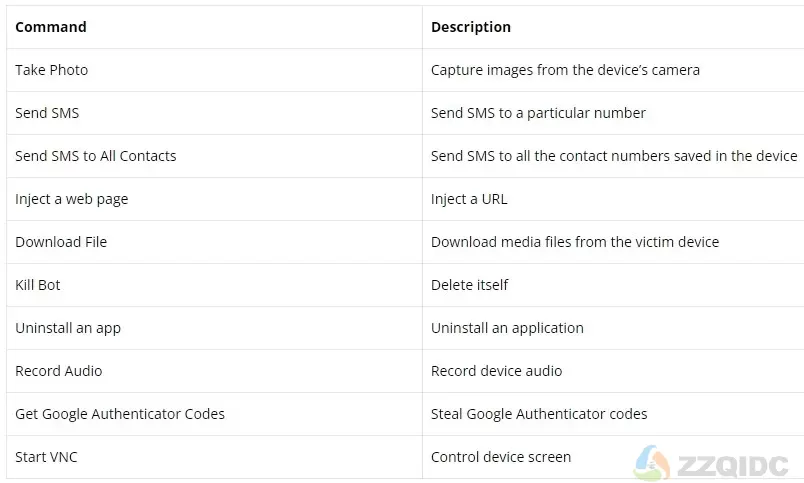This screenshot has height=483, width=804.
Task: Click 'Capture images from the device's camera' text
Action: [565, 70]
